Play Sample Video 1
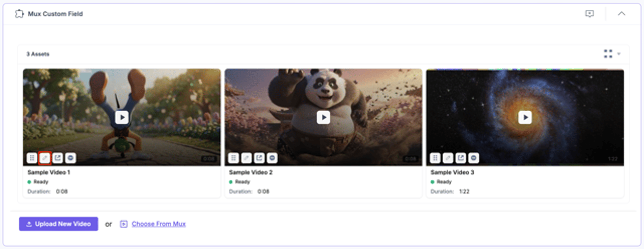 pyautogui.click(x=122, y=117)
